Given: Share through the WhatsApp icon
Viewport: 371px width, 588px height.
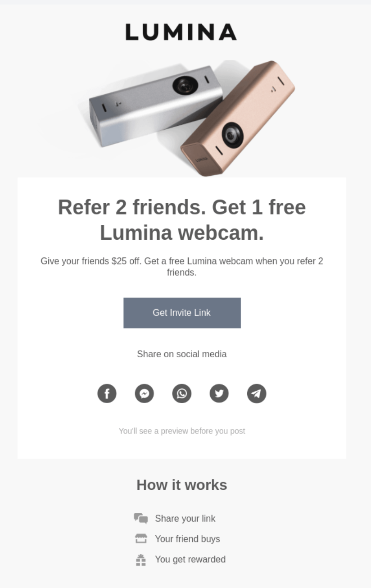Looking at the screenshot, I should [x=182, y=393].
